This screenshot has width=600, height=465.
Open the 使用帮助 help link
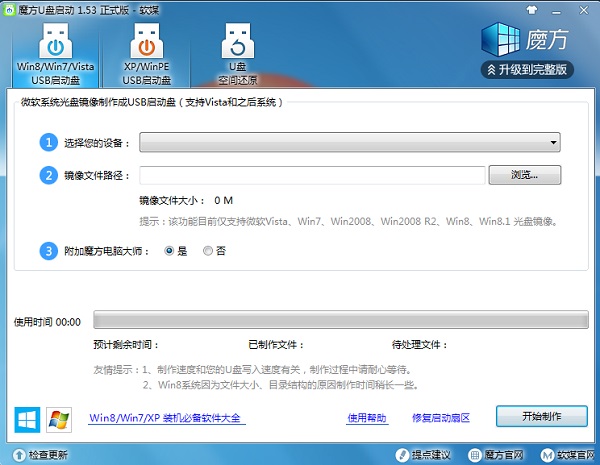pyautogui.click(x=367, y=417)
